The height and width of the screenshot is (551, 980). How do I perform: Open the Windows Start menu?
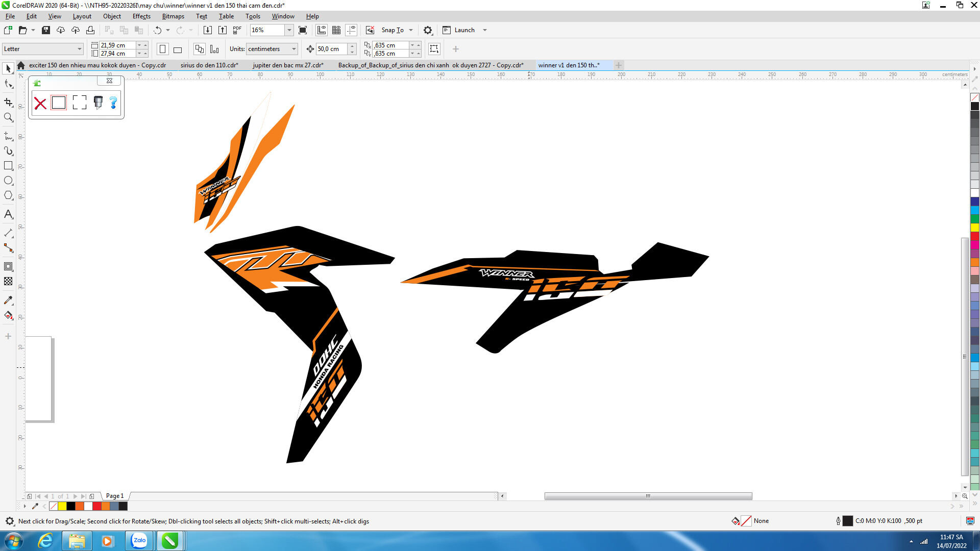(x=14, y=541)
